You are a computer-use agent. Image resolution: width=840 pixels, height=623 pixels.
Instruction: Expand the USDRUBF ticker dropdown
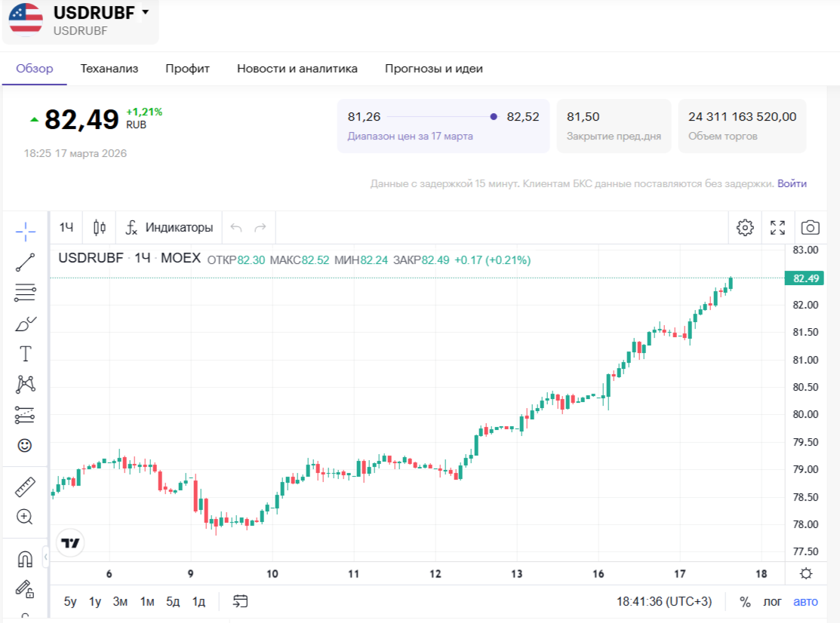tap(145, 12)
